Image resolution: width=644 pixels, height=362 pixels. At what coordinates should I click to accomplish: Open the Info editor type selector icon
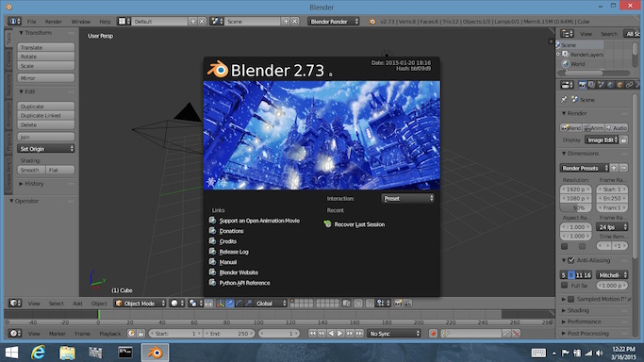[x=14, y=21]
